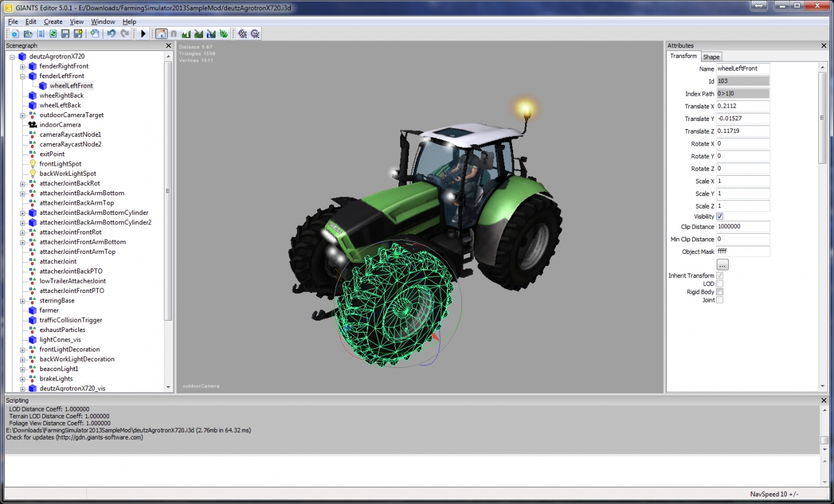Collapse the fenderLeftFront node
The image size is (834, 504).
(x=22, y=76)
